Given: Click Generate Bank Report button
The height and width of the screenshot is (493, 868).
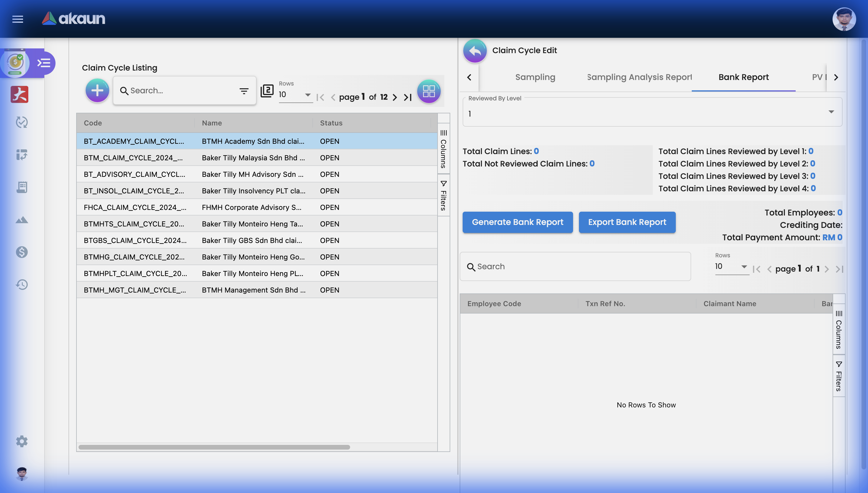Looking at the screenshot, I should [517, 222].
